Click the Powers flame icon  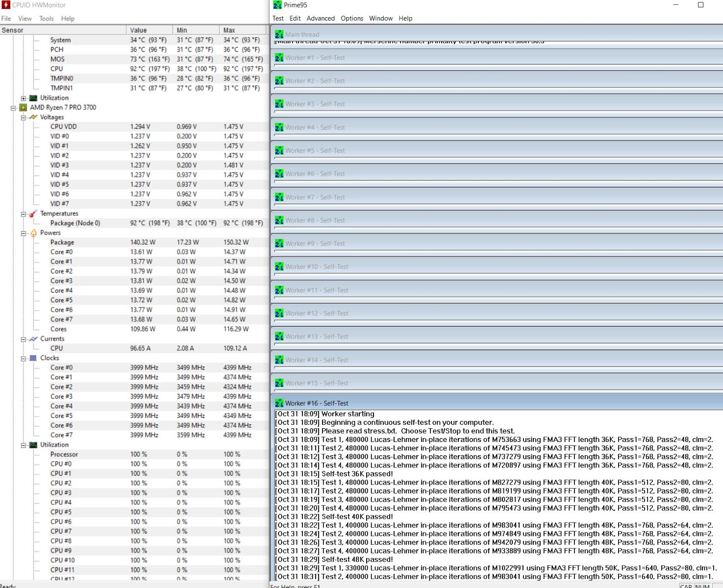tap(33, 233)
